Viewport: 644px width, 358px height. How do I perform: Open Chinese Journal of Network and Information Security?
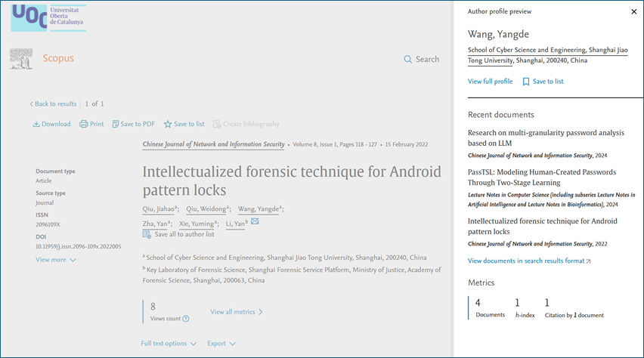pyautogui.click(x=213, y=144)
